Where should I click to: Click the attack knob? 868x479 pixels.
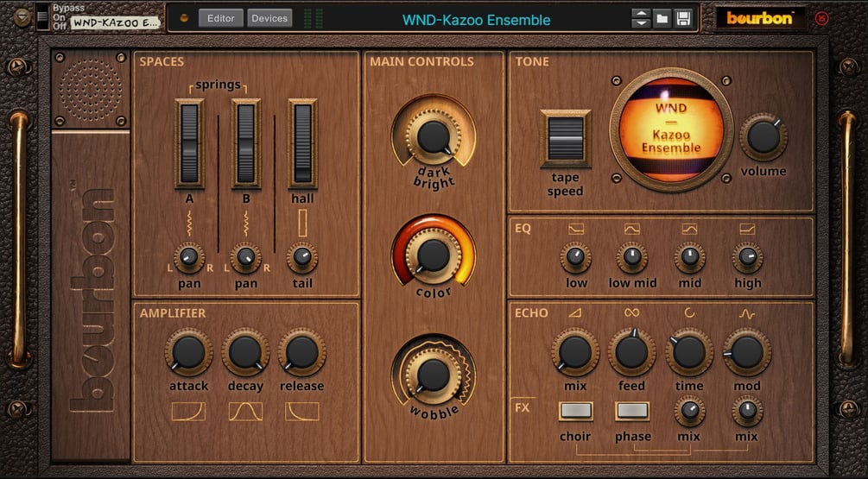(189, 352)
